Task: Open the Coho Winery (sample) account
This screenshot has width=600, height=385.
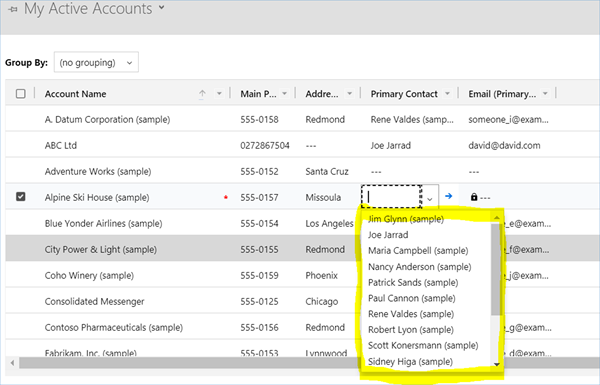Action: (x=89, y=276)
